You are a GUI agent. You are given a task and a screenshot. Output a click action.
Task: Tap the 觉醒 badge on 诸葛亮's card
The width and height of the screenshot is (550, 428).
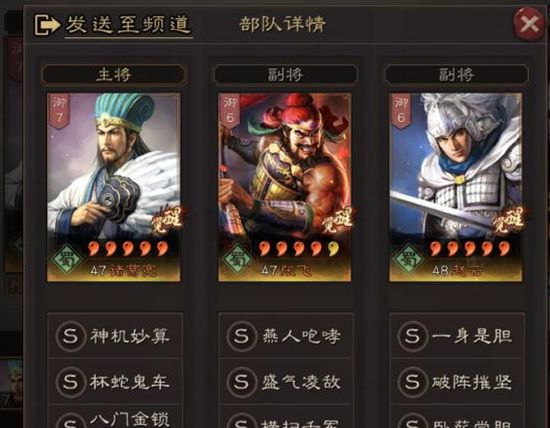(167, 221)
